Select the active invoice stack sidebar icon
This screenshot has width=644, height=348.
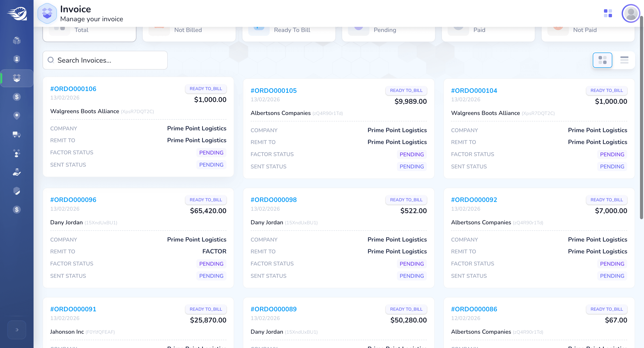click(x=17, y=78)
